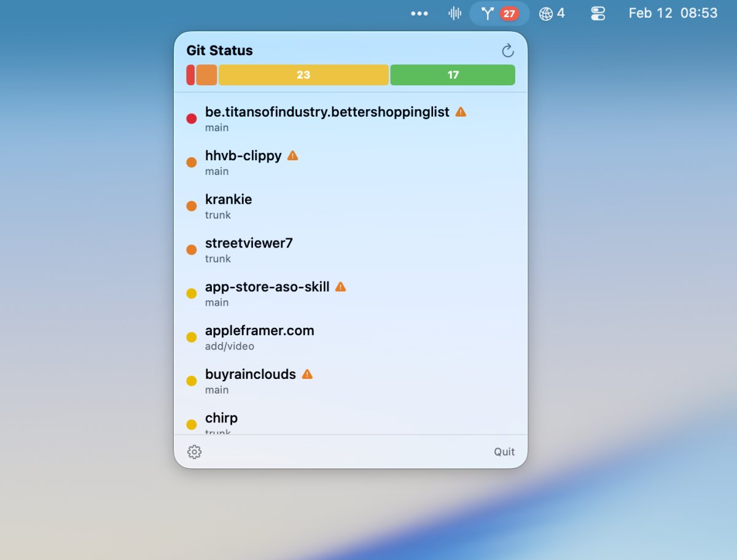Click yellow status dot for chirp
Viewport: 737px width, 560px height.
click(x=192, y=424)
